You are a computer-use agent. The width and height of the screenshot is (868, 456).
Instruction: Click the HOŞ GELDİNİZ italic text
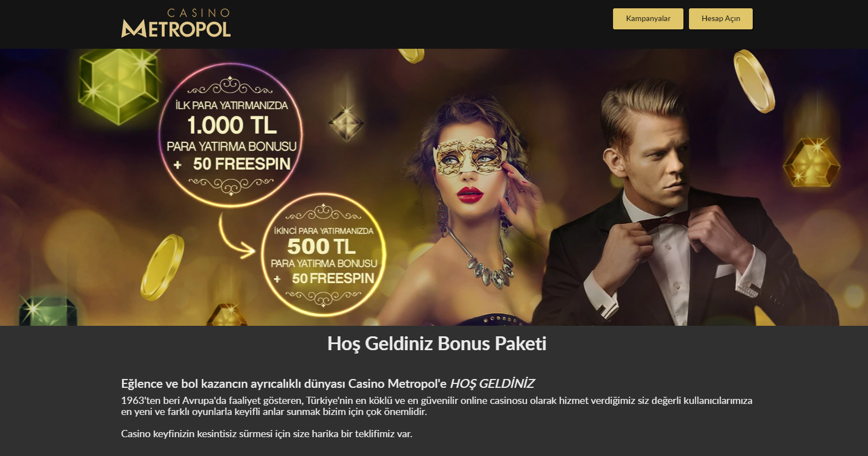click(492, 383)
